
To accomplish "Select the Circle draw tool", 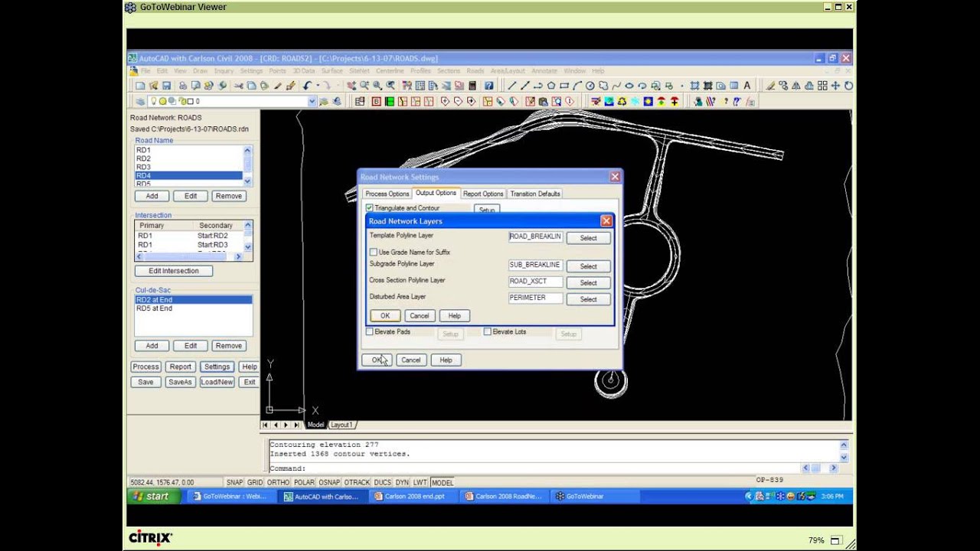I will tap(590, 86).
